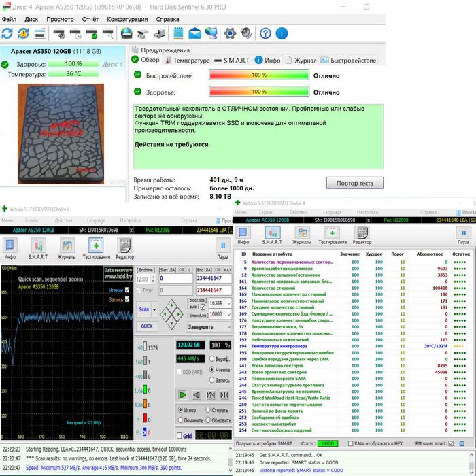Viewport: 476px width, 476px height.
Task: Toggle the Чтение graph checkbox in Victoria
Action: (127, 290)
